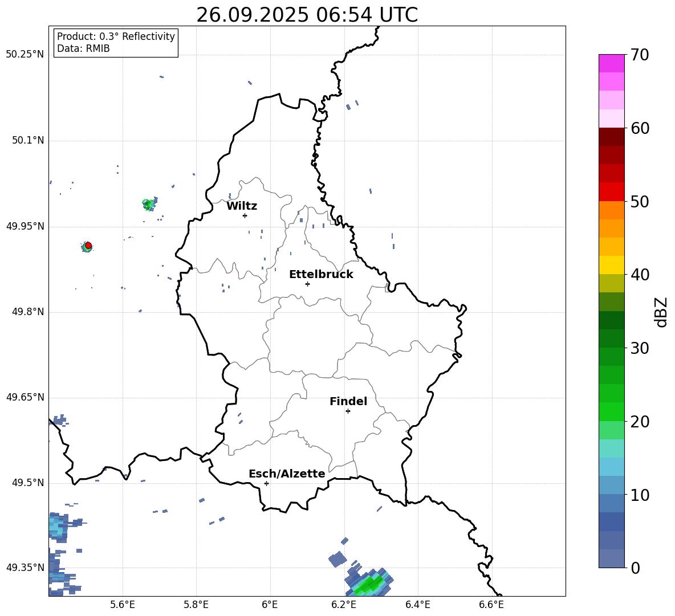Click the 5.6°E longitude label
The width and height of the screenshot is (675, 616).
click(x=123, y=605)
